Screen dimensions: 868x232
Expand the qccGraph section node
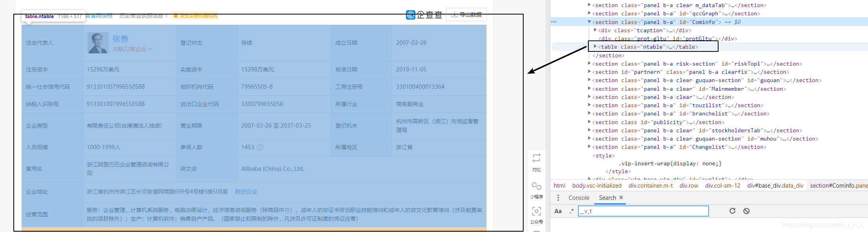(589, 13)
